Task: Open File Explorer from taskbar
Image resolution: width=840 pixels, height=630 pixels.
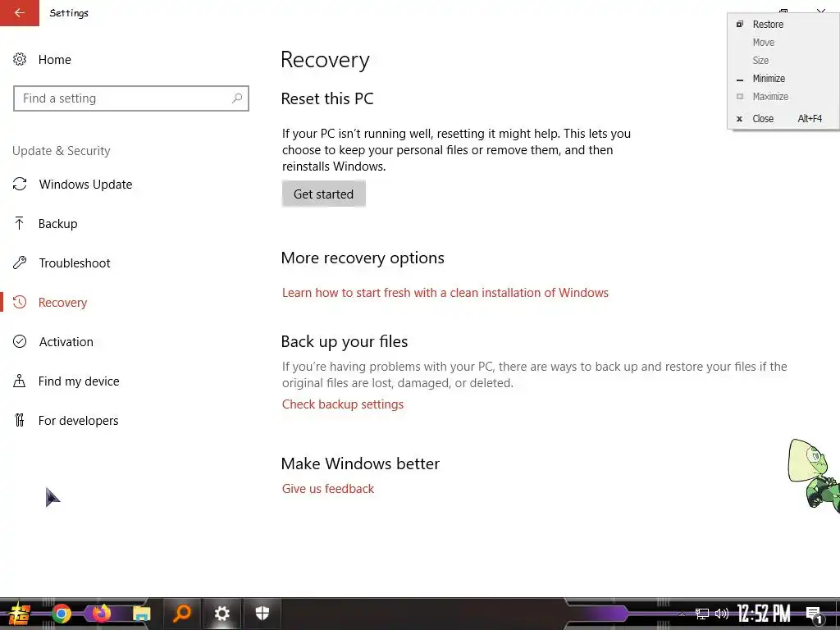Action: point(141,614)
